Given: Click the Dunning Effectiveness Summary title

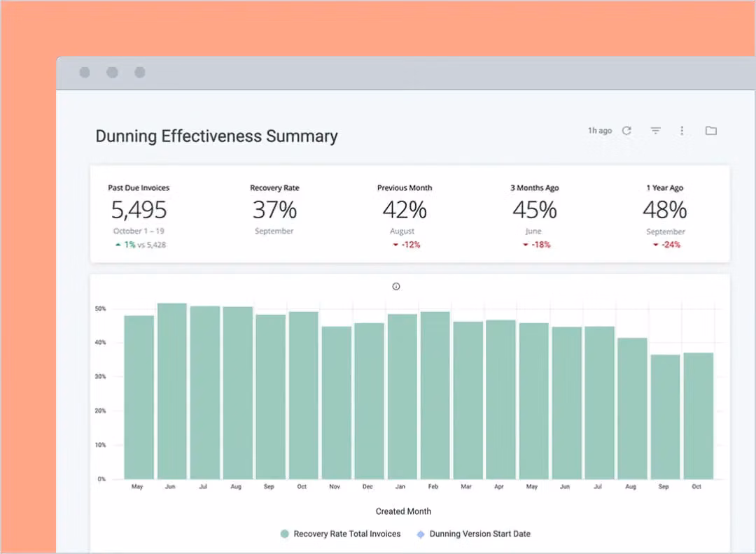Looking at the screenshot, I should 216,136.
